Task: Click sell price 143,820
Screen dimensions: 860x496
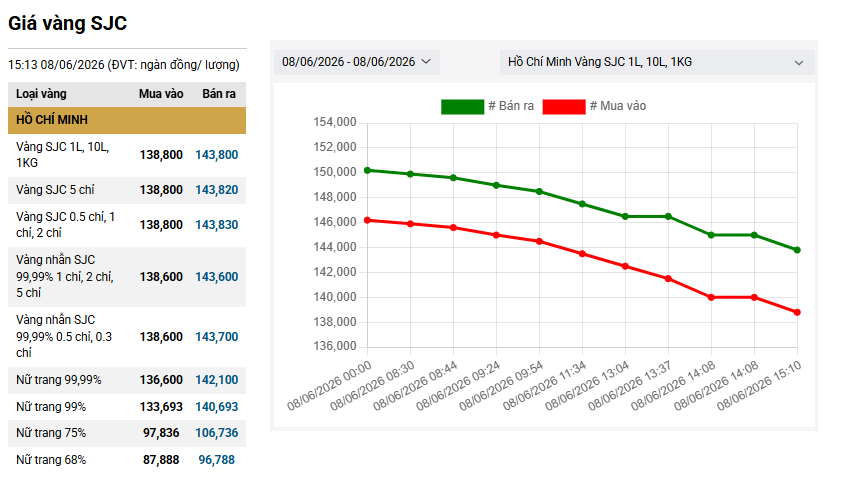Action: pos(217,190)
